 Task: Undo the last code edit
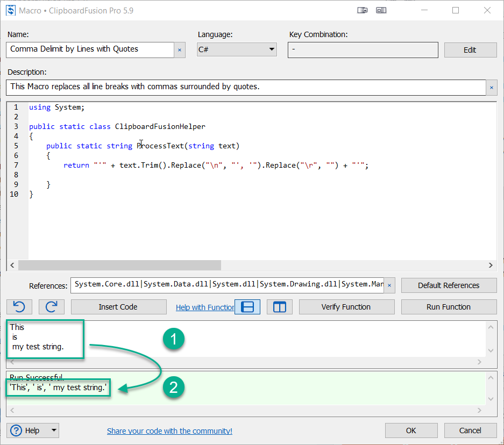[19, 307]
